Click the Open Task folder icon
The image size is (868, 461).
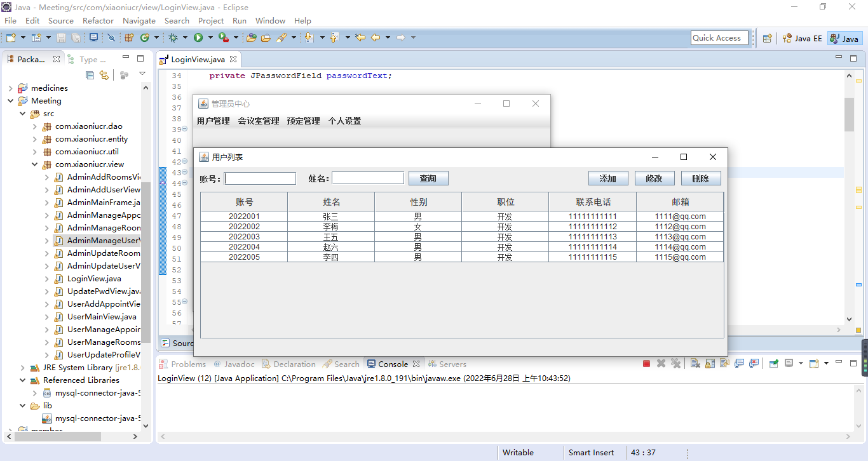(x=266, y=37)
